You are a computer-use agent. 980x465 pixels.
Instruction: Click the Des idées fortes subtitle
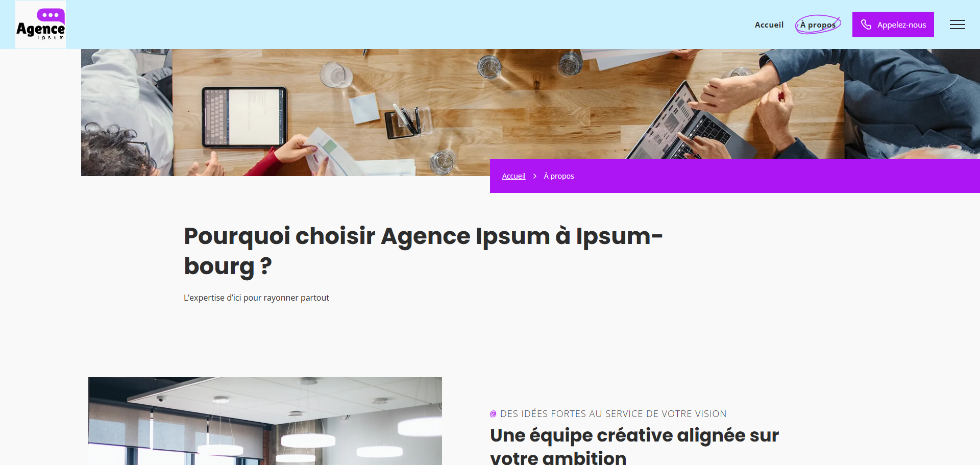click(613, 414)
